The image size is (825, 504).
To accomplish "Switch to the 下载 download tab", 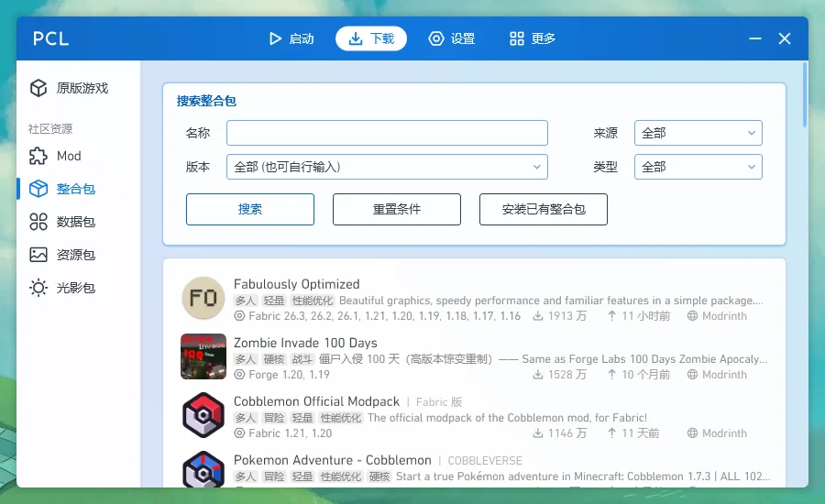I will point(371,38).
